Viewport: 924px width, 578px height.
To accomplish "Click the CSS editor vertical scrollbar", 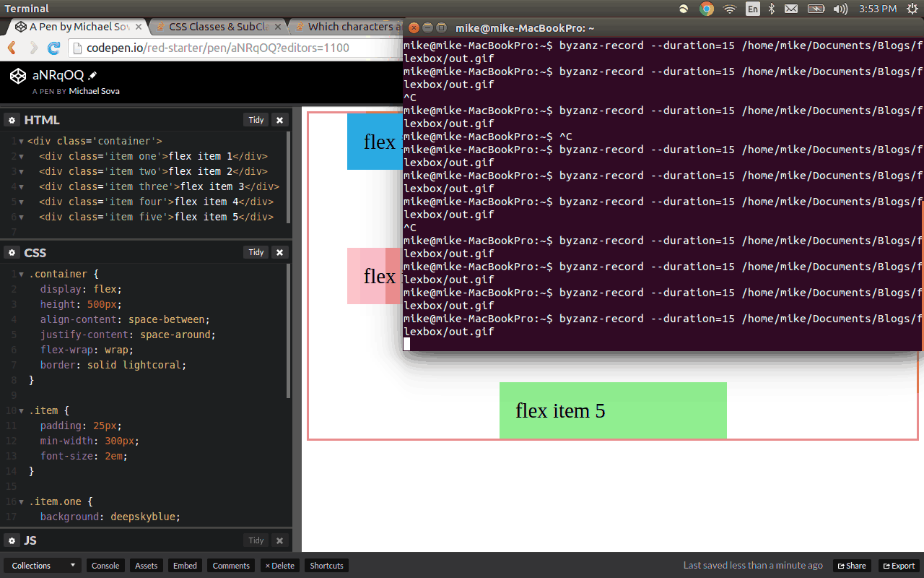I will point(289,330).
